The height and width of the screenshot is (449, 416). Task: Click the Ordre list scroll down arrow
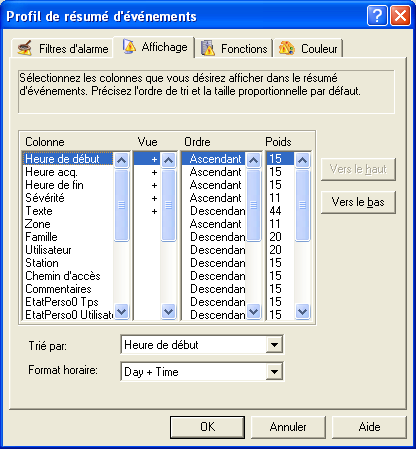pos(254,312)
